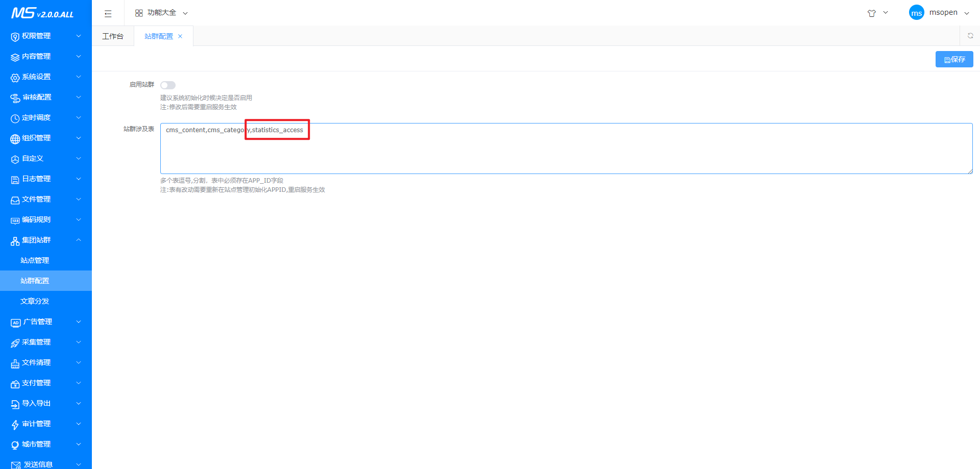Expand the 内容管理 sidebar menu

46,56
